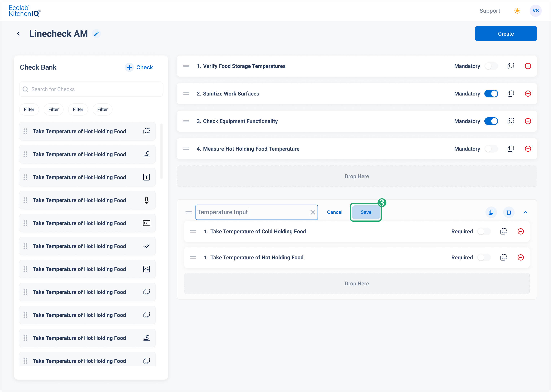
Task: Select the '1. Verify Food Storage Temperatures' label
Action: [x=241, y=66]
